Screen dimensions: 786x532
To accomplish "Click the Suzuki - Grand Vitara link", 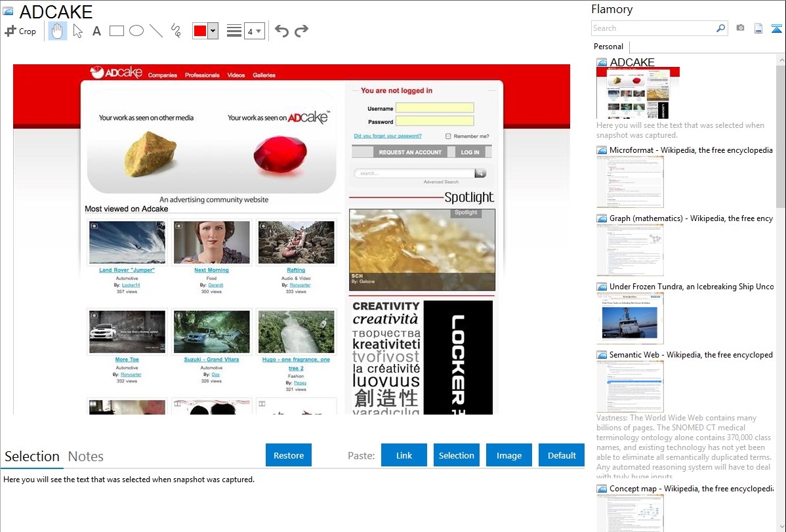I will point(211,359).
